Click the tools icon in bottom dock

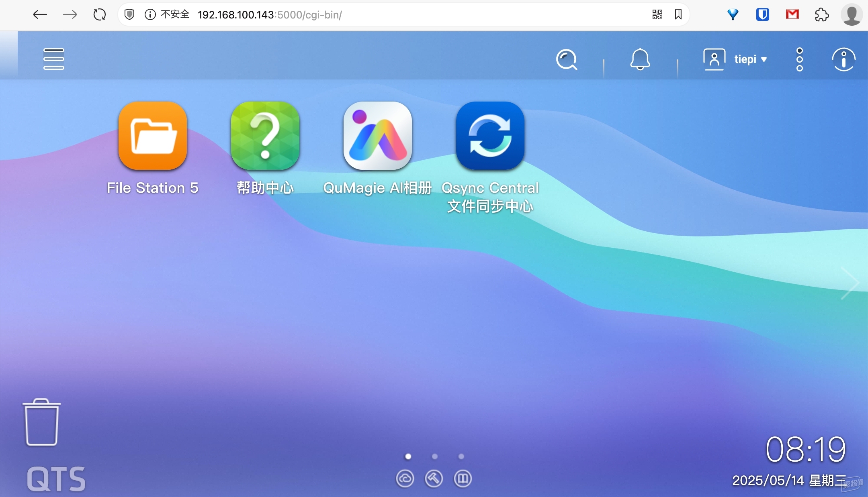pyautogui.click(x=434, y=479)
